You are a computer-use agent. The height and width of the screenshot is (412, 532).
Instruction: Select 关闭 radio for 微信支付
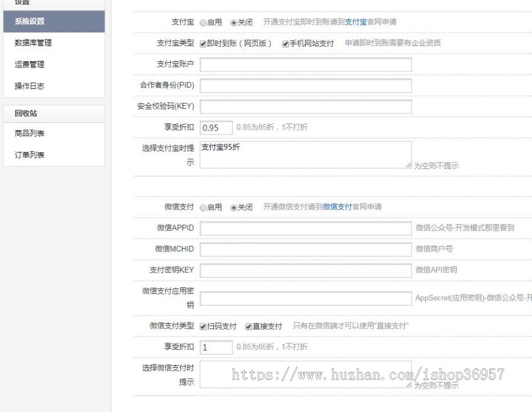click(233, 207)
